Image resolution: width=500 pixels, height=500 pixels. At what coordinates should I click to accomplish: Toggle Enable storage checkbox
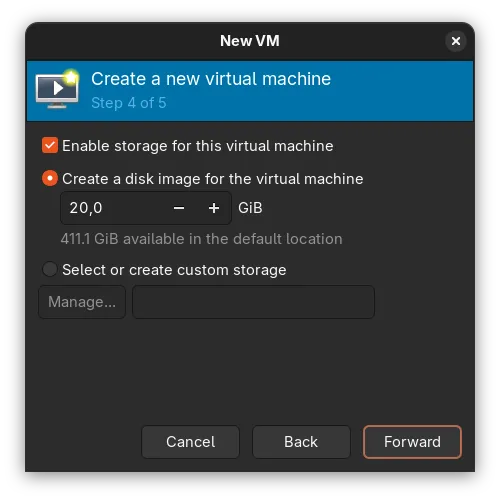50,145
